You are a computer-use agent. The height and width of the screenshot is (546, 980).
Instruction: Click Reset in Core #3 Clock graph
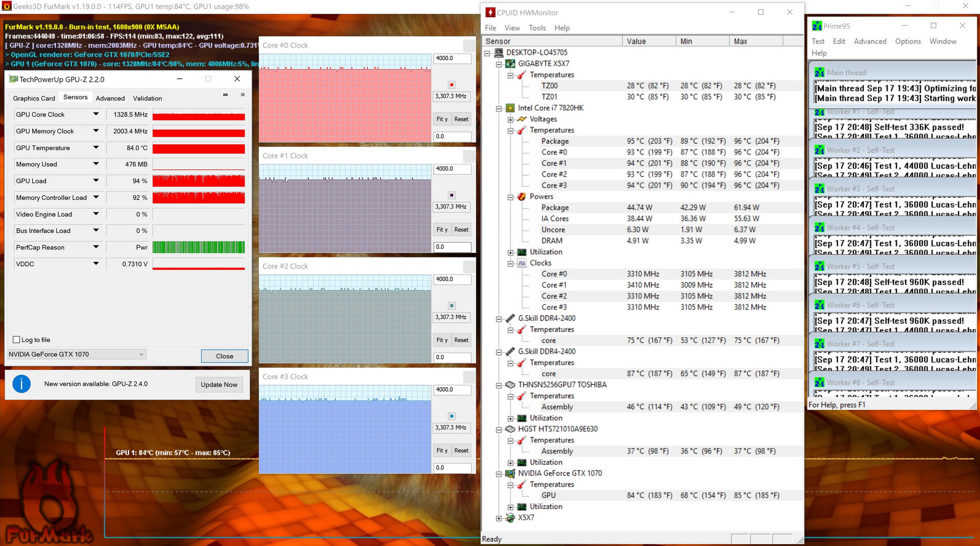pos(461,450)
